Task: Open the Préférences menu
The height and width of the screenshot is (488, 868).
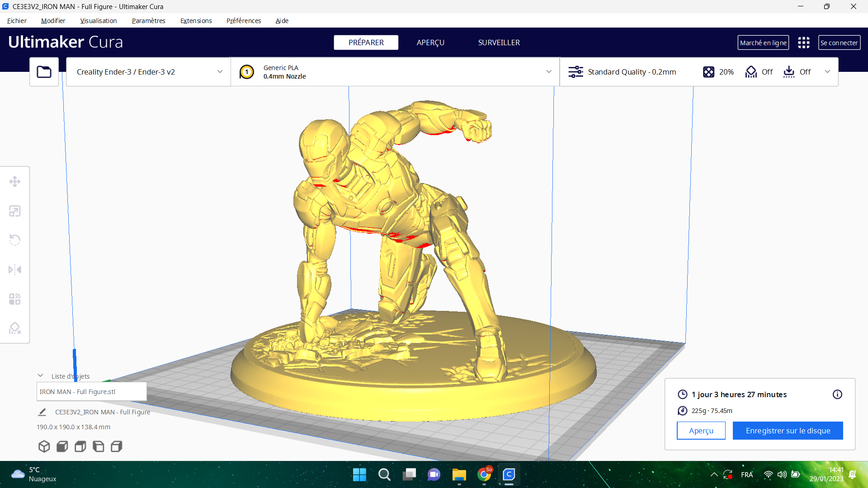Action: [x=244, y=21]
